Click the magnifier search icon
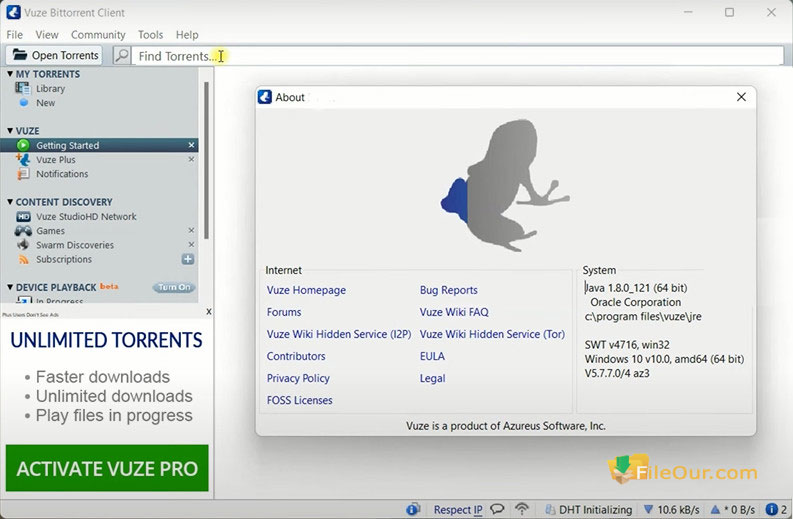793x519 pixels. pyautogui.click(x=121, y=55)
